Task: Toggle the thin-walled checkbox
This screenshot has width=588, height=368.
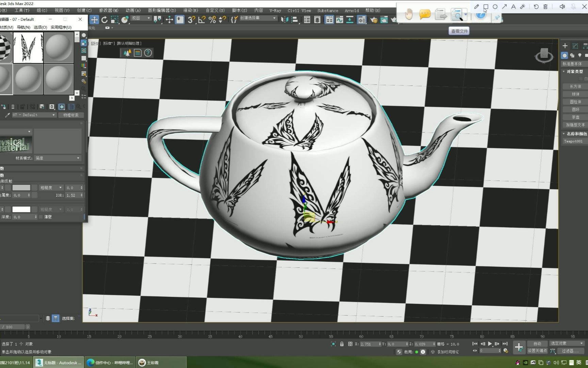Action: [x=41, y=217]
